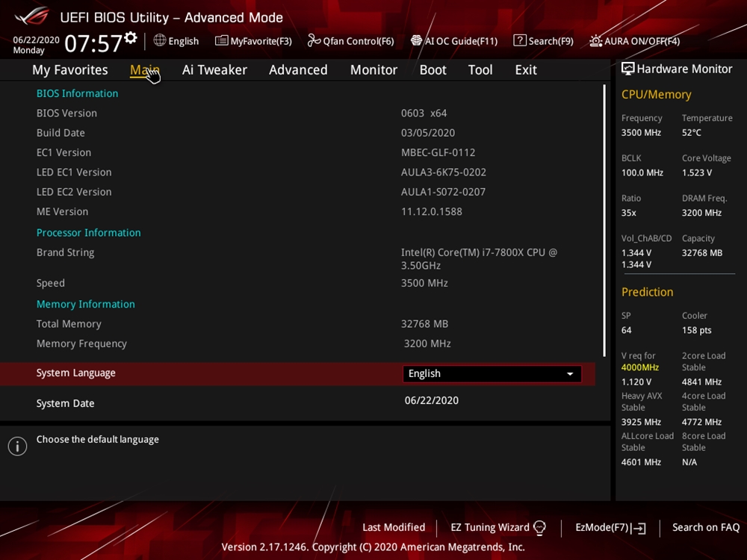Open Search(F9) tool
Screen dimensions: 747x560
[543, 41]
